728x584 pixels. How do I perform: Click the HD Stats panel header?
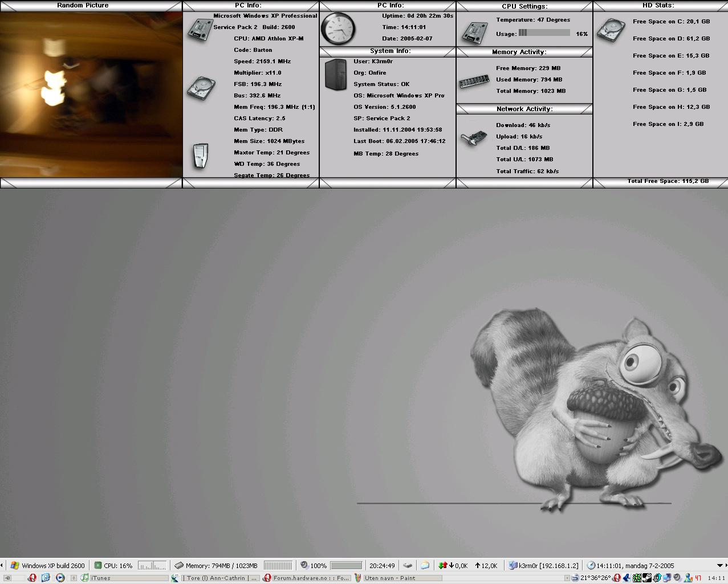coord(660,5)
